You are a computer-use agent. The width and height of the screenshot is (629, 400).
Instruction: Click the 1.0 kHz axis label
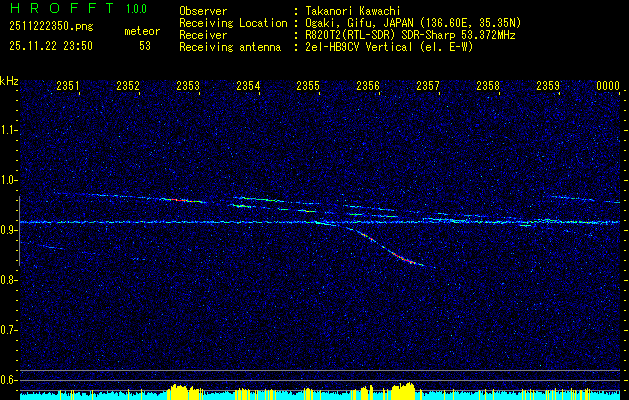point(9,180)
